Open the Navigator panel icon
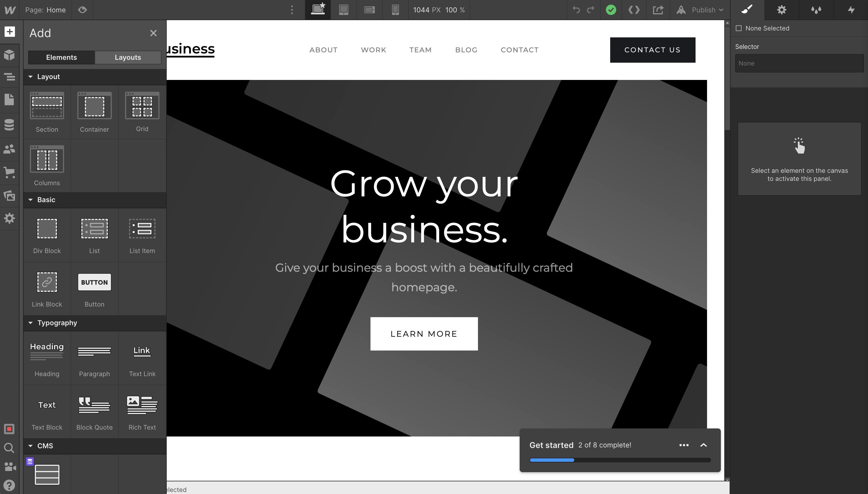 coord(9,77)
